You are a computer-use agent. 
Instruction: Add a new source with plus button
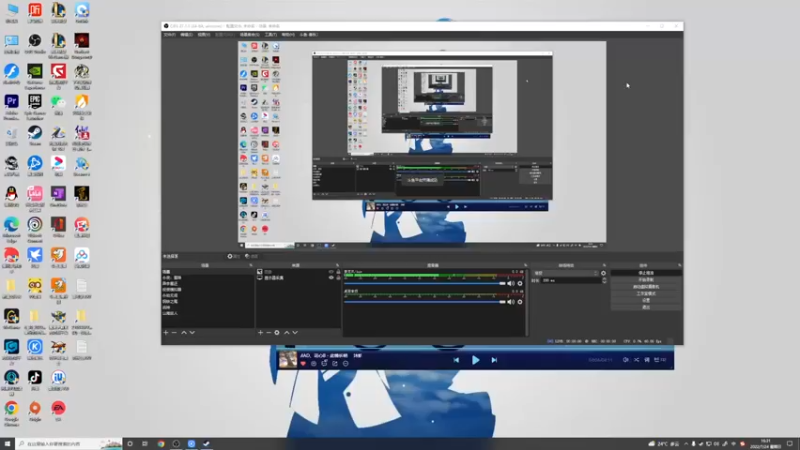pos(260,333)
